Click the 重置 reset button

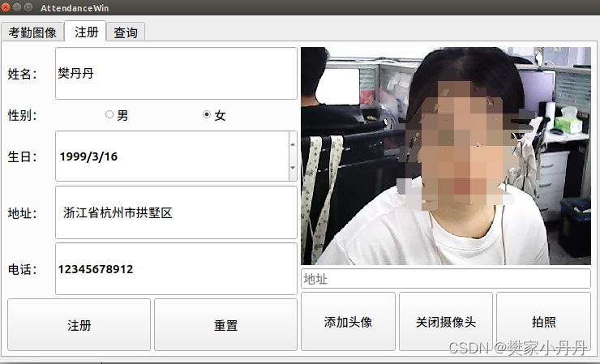(225, 325)
